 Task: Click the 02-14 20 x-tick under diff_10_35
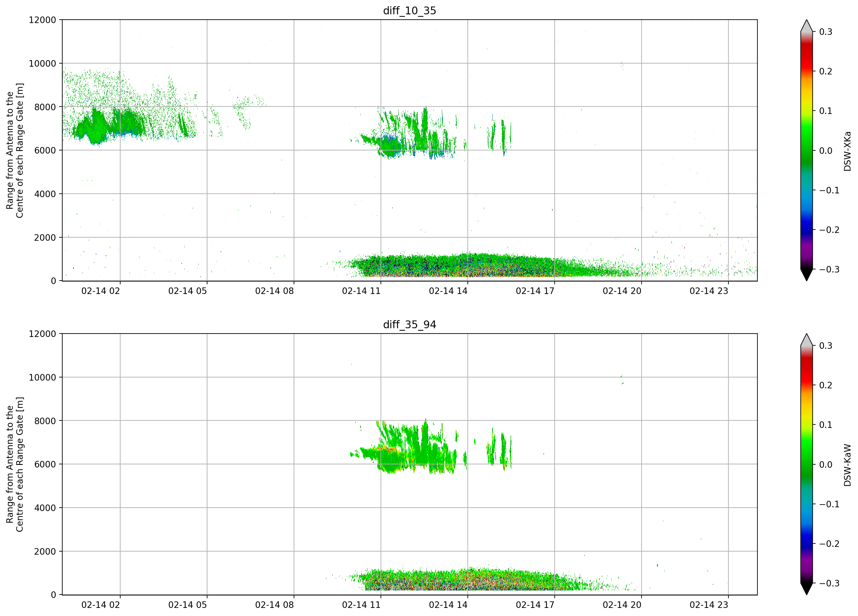[x=622, y=291]
